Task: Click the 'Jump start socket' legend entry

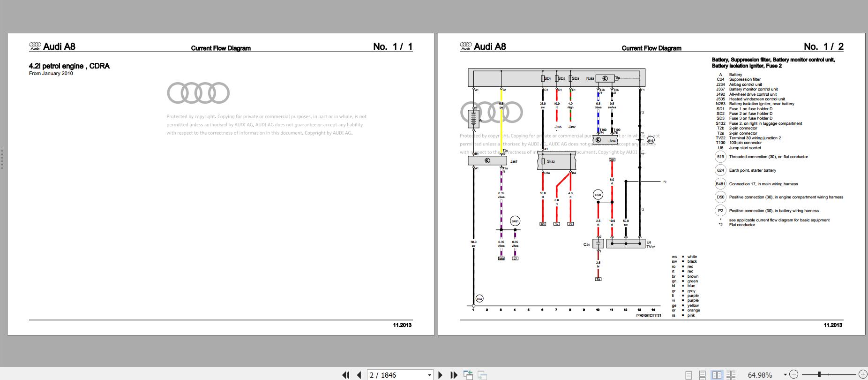Action: (745, 148)
